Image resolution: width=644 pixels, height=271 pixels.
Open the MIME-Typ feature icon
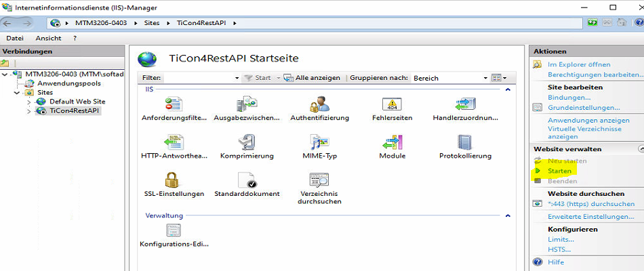319,143
